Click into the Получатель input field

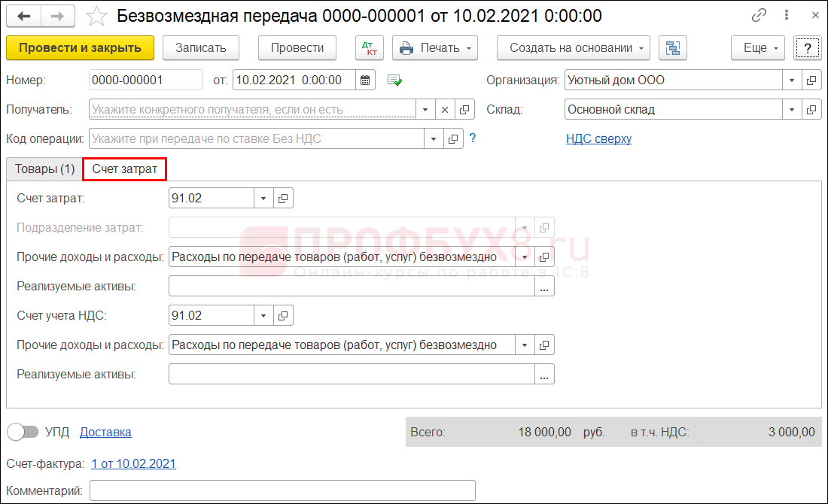coord(252,110)
